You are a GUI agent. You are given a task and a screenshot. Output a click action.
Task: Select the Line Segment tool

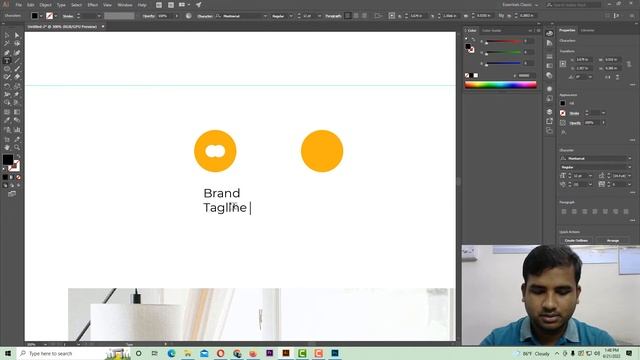point(17,61)
